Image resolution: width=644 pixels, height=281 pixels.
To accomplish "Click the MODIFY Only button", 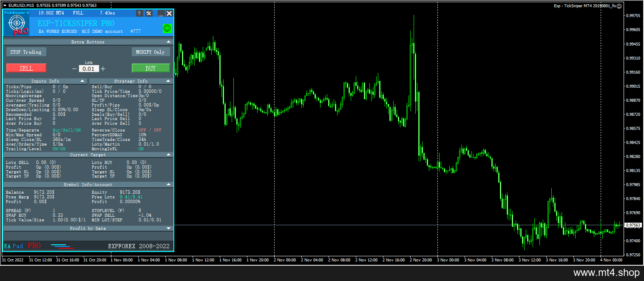I will coord(150,52).
